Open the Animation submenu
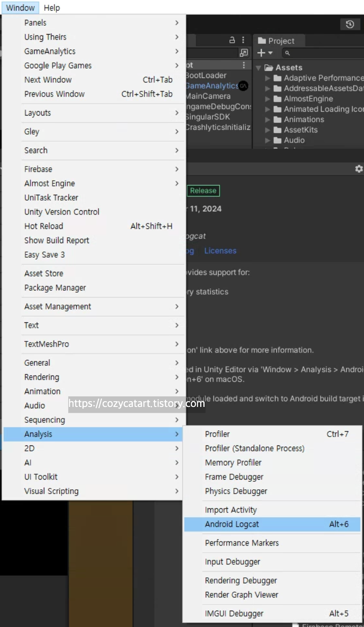Screen dimensions: 364x627 click(94, 391)
